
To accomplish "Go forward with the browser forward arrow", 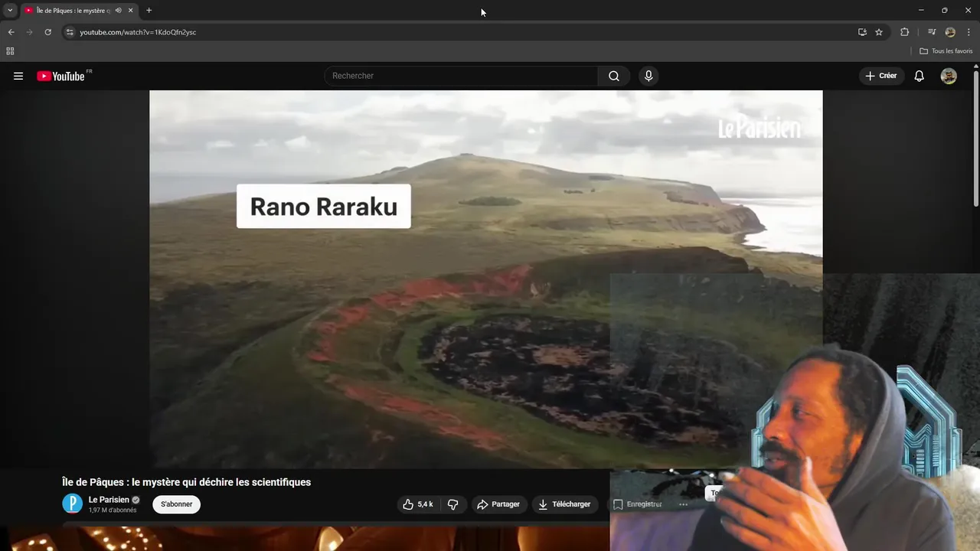I will [29, 32].
